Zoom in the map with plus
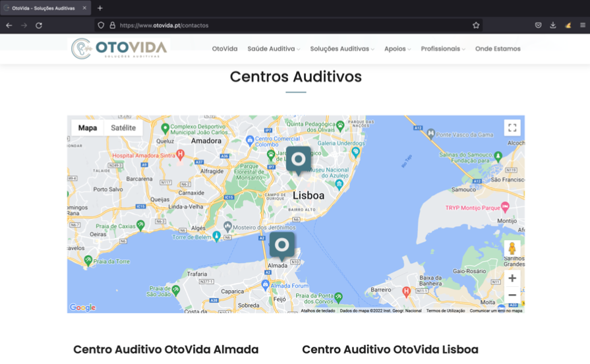The height and width of the screenshot is (364, 590). click(512, 278)
